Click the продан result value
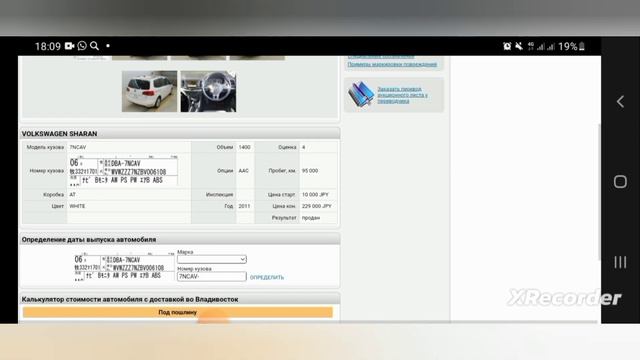The width and height of the screenshot is (640, 360). coord(311,218)
